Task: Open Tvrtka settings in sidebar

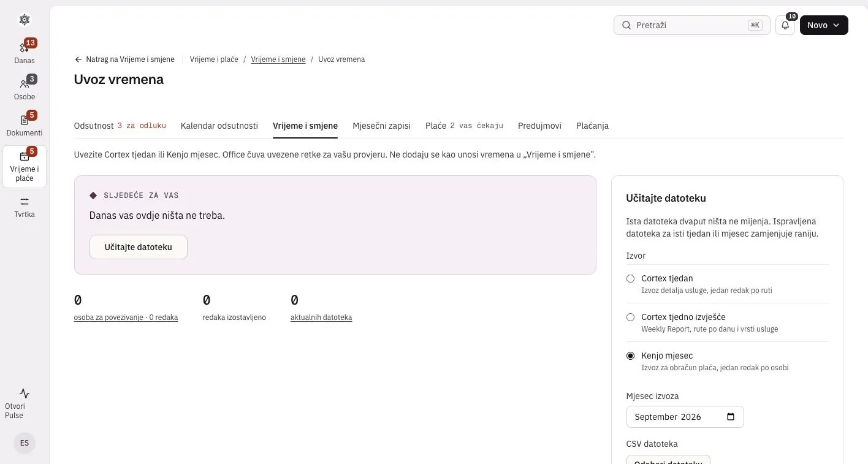Action: 25,207
